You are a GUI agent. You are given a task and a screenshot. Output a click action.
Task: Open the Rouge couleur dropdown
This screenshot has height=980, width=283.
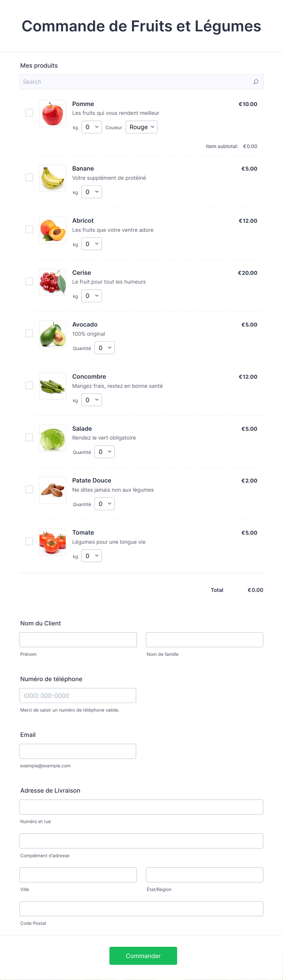[x=141, y=127]
